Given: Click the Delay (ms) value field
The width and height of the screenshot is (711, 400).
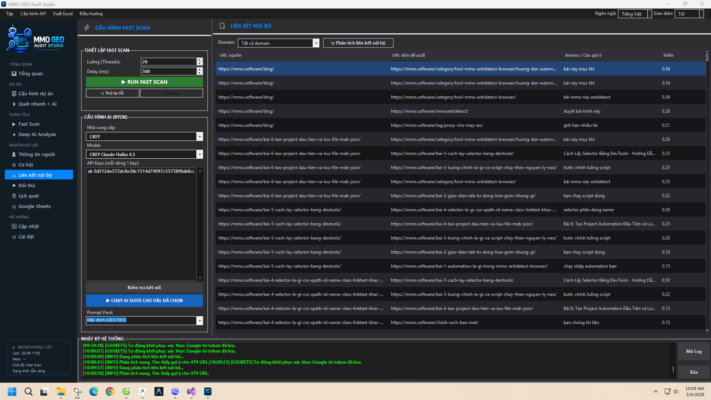Looking at the screenshot, I should 169,71.
